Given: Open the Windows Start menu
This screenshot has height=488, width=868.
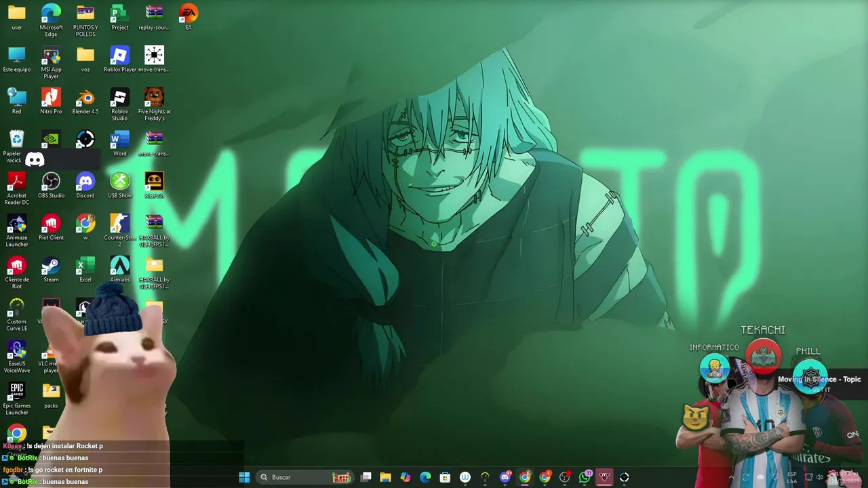Looking at the screenshot, I should pos(244,477).
